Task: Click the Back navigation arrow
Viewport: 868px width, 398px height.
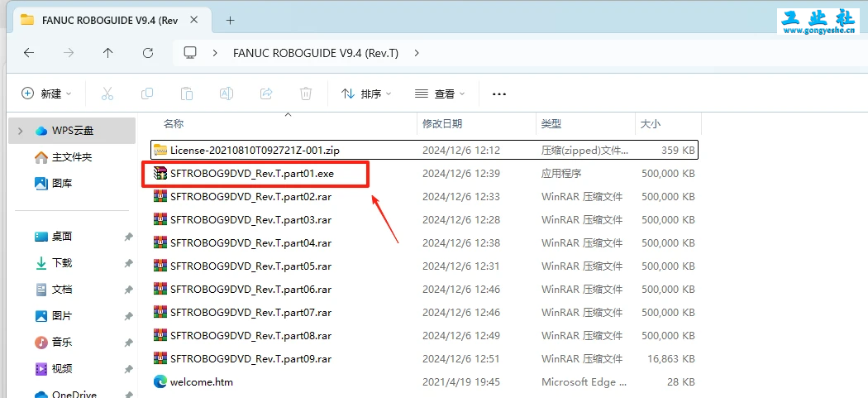Action: coord(29,53)
